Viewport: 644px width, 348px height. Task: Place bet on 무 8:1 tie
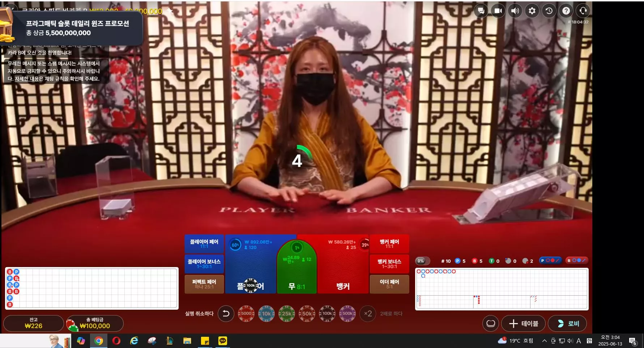coord(297,267)
